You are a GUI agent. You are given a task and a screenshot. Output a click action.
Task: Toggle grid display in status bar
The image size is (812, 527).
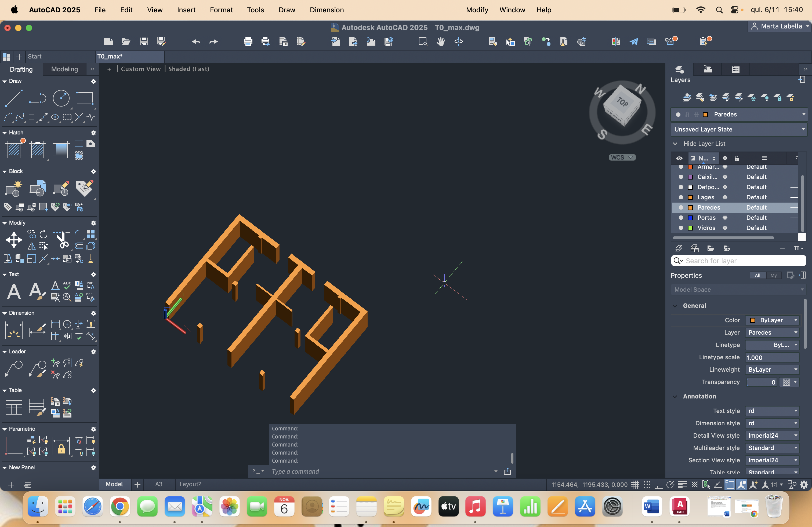pos(635,484)
